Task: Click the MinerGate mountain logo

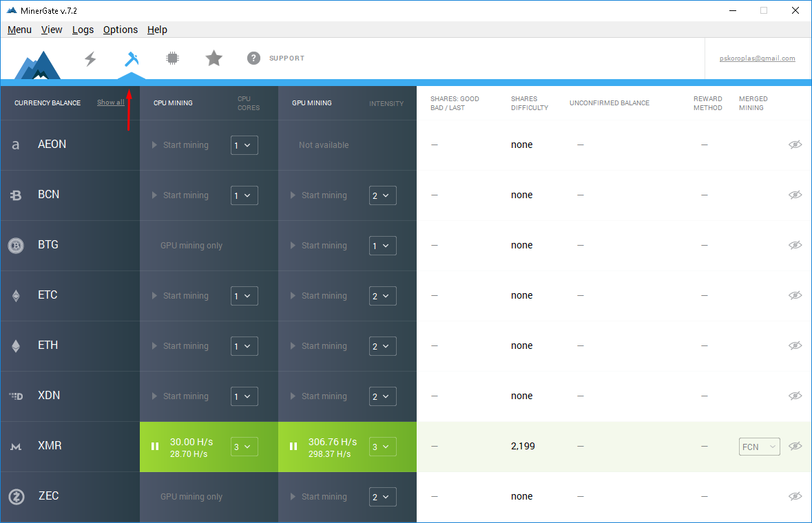Action: [x=38, y=65]
